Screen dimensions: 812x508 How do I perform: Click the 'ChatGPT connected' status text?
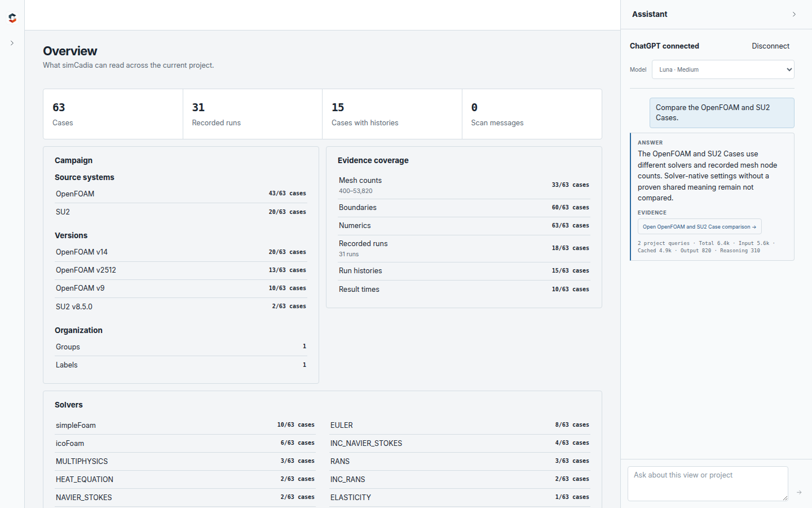664,46
